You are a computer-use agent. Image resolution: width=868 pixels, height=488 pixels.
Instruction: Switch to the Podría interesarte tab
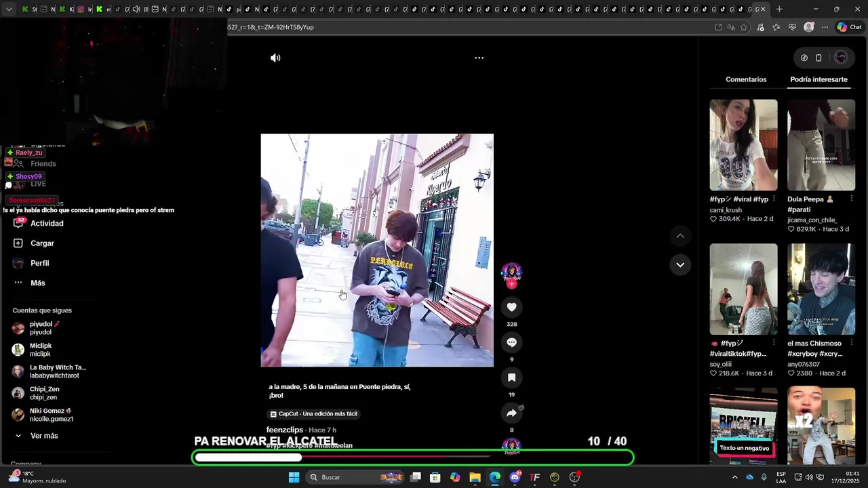coord(818,79)
